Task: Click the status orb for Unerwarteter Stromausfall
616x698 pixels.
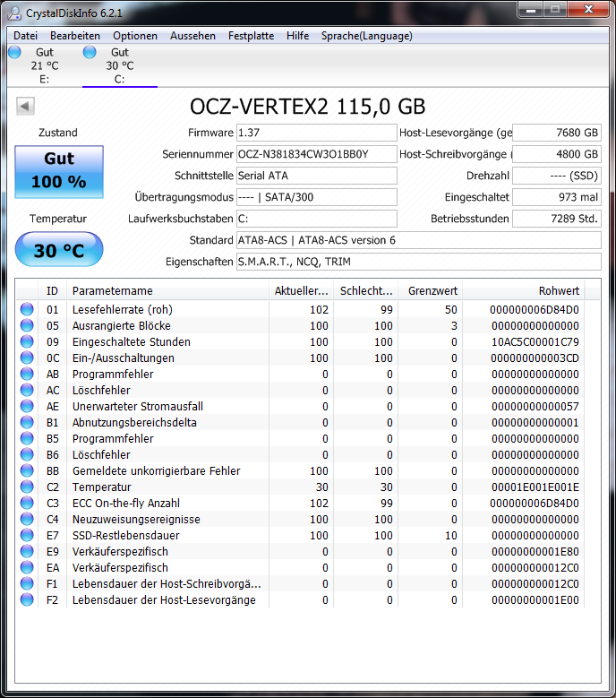Action: [27, 406]
